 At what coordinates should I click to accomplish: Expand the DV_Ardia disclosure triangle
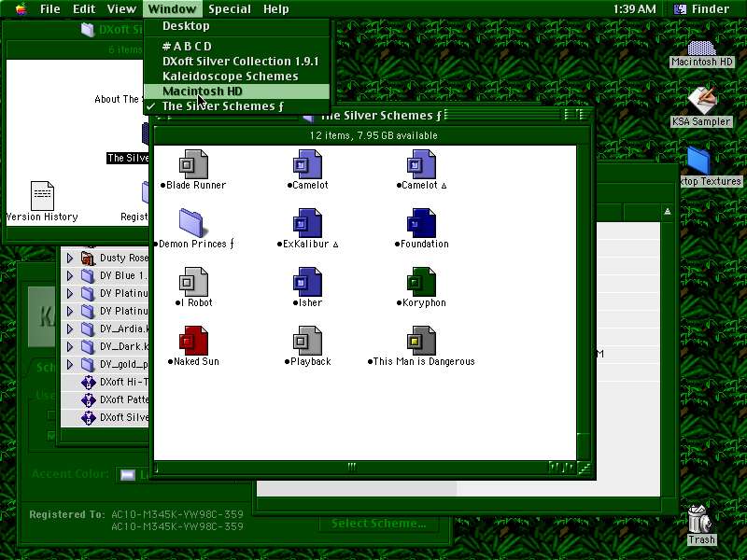click(70, 329)
